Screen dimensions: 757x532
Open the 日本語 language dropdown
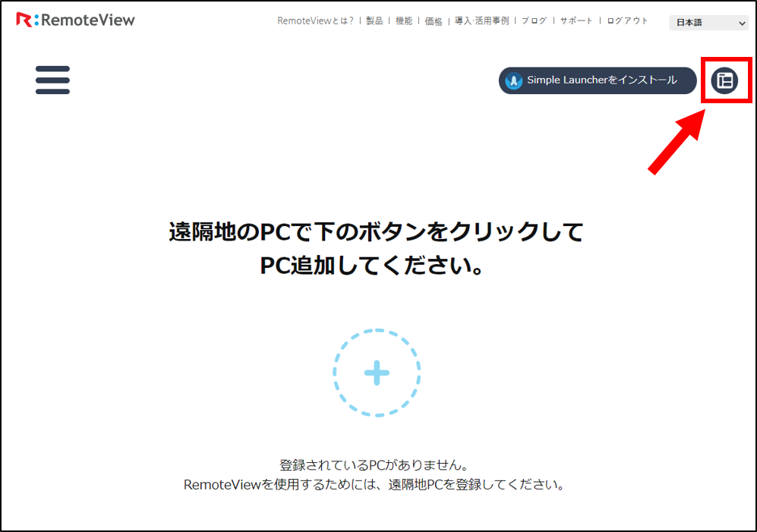coord(708,22)
